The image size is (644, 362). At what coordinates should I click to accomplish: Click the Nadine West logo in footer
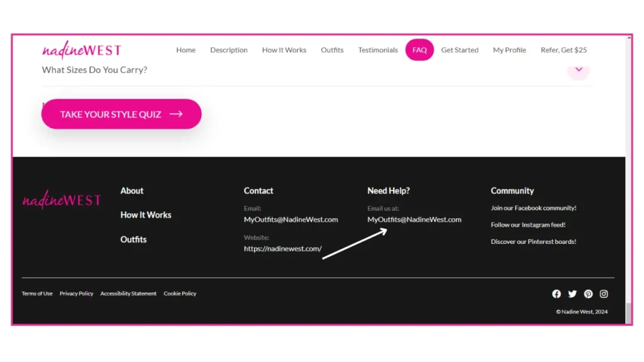coord(62,199)
